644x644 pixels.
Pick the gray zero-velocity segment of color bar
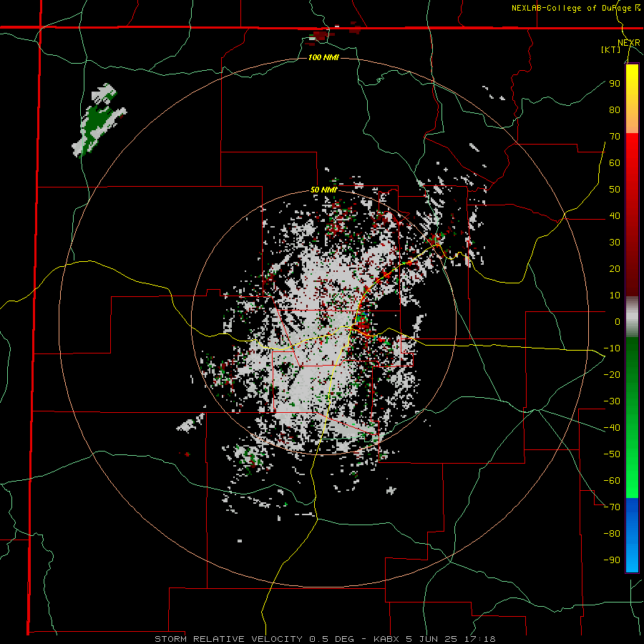point(632,317)
